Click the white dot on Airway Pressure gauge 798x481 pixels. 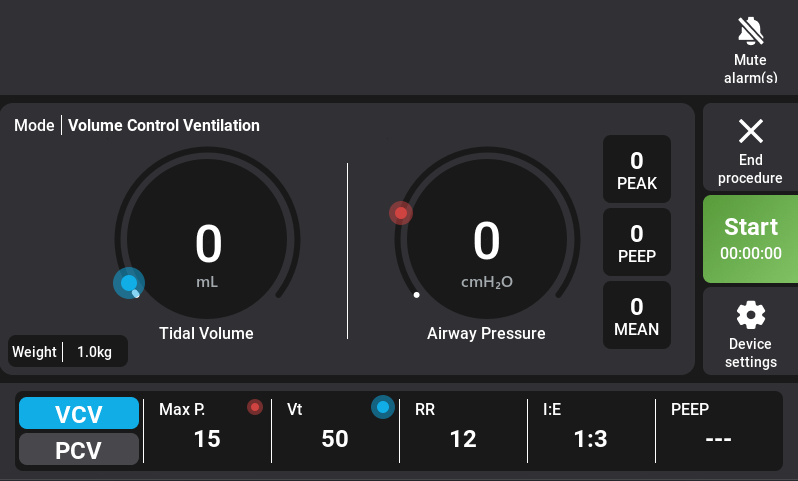(x=417, y=295)
